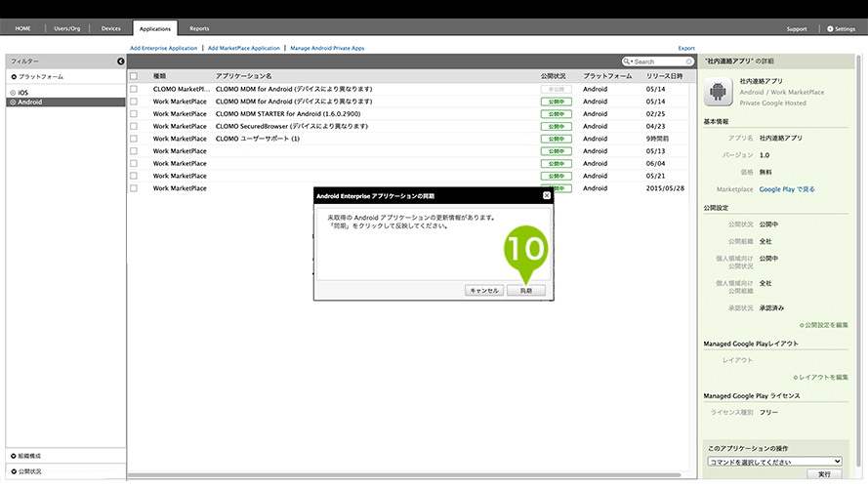
Task: Click the 実行 button
Action: click(x=824, y=474)
